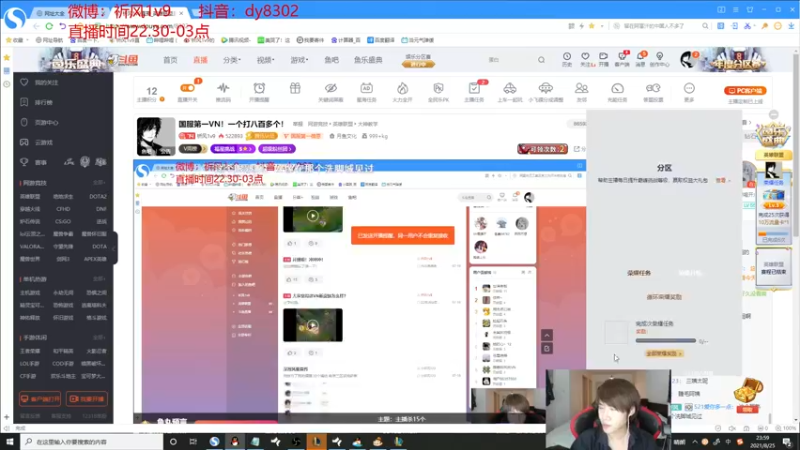
Task: Click the Douyu header search input field
Action: (x=512, y=60)
